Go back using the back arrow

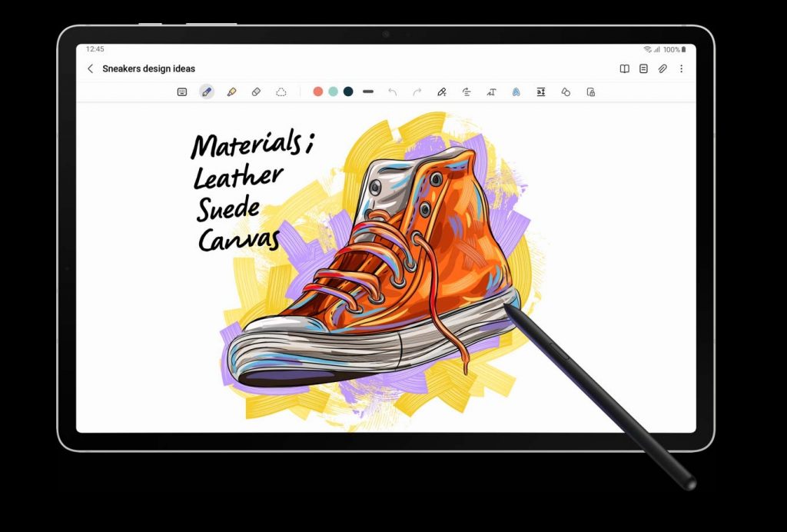(90, 68)
